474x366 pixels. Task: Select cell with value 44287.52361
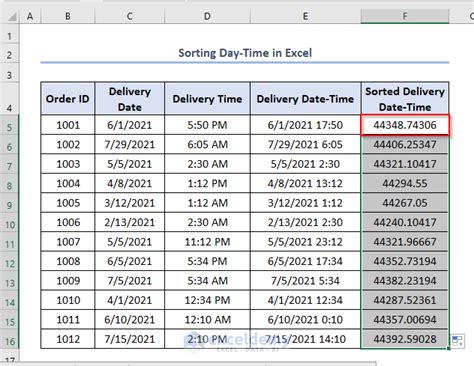point(405,300)
